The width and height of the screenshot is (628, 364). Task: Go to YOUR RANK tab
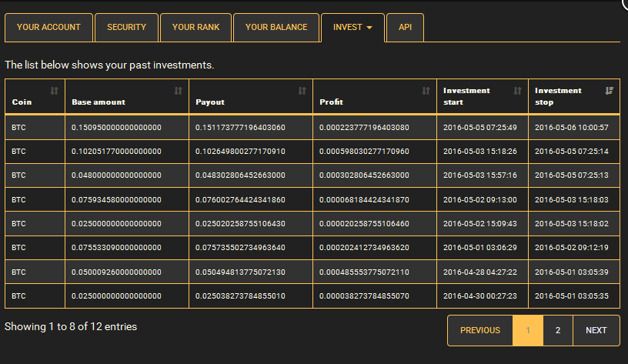(x=195, y=27)
